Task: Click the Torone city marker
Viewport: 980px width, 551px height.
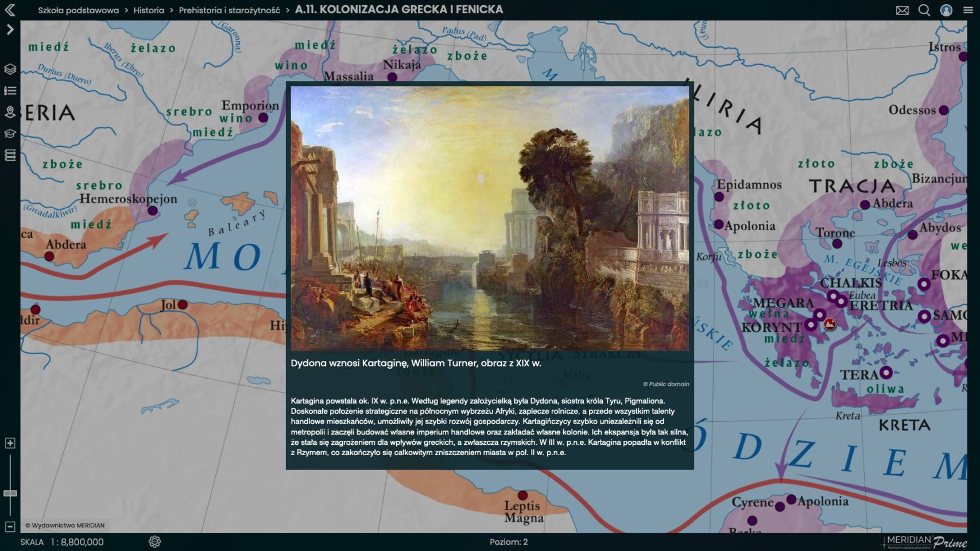Action: (837, 244)
